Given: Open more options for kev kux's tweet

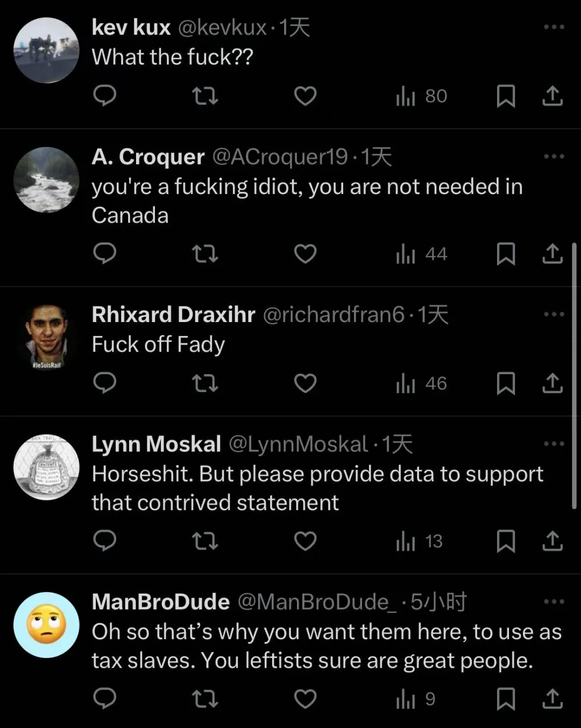Looking at the screenshot, I should [x=554, y=27].
